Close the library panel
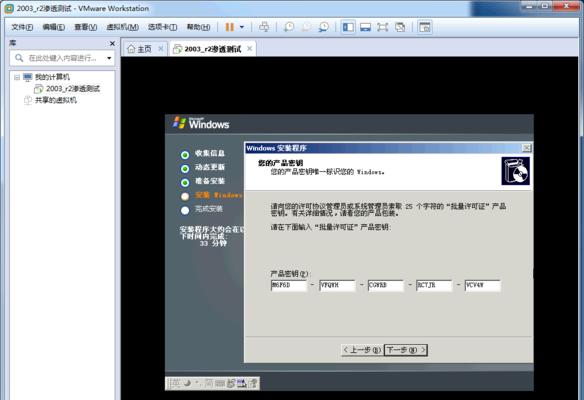584x400 pixels. tap(112, 44)
